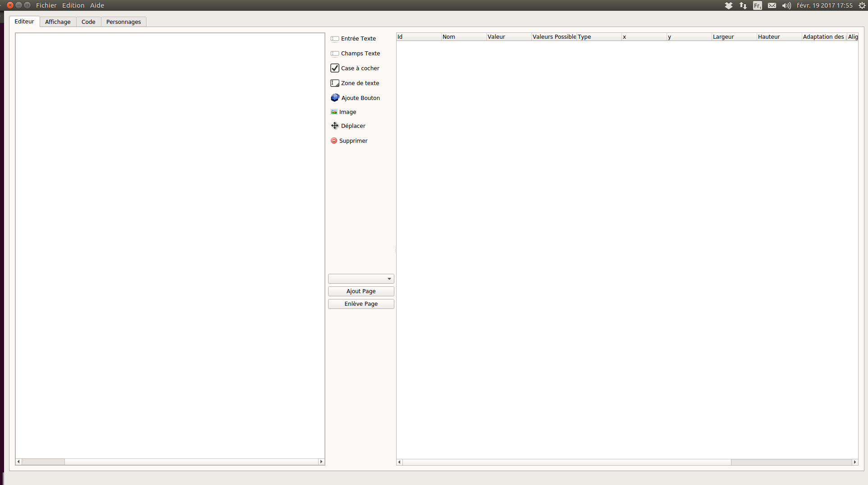The image size is (868, 485).
Task: Open the system gear menu icon
Action: click(x=862, y=5)
